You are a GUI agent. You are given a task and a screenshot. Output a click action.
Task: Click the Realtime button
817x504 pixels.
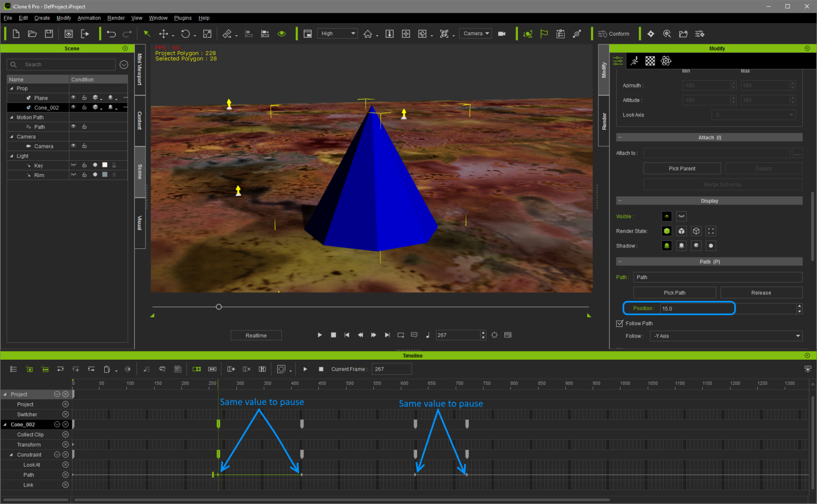pos(256,336)
